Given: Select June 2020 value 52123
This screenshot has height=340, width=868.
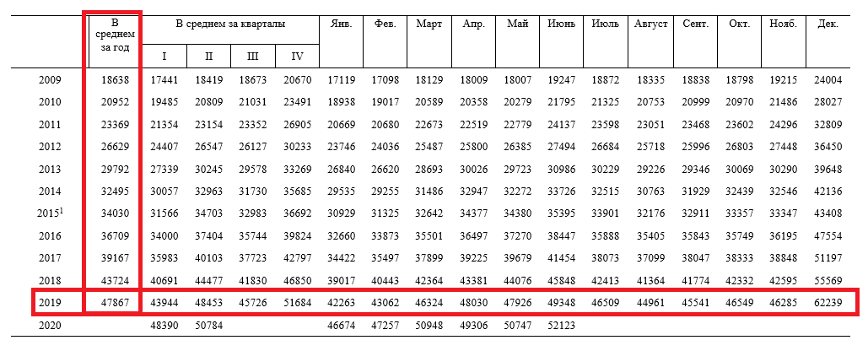Looking at the screenshot, I should (562, 326).
